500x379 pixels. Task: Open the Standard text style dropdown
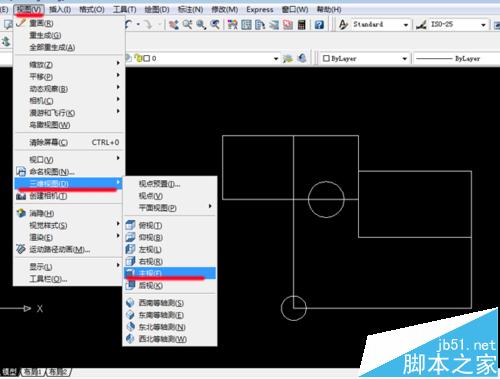406,25
